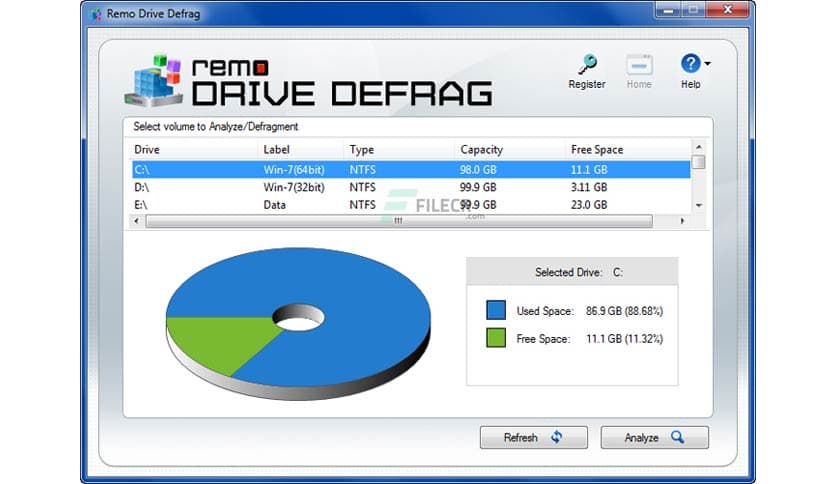This screenshot has height=484, width=836.
Task: Click the horizontal scroll left arrow
Action: [x=136, y=221]
